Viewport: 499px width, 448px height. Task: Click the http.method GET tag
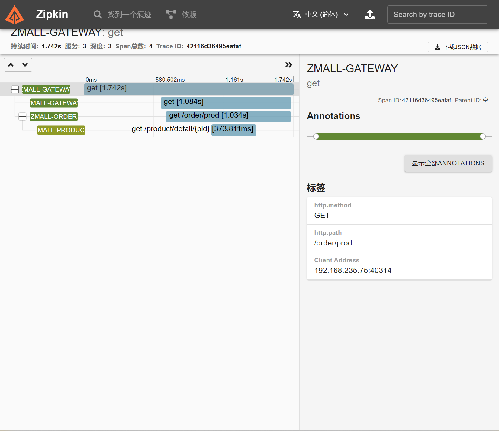pos(399,211)
